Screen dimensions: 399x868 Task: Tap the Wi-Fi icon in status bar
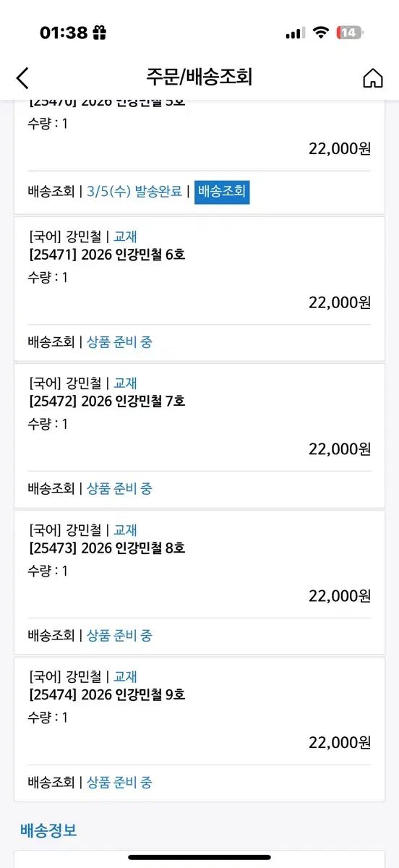(320, 33)
